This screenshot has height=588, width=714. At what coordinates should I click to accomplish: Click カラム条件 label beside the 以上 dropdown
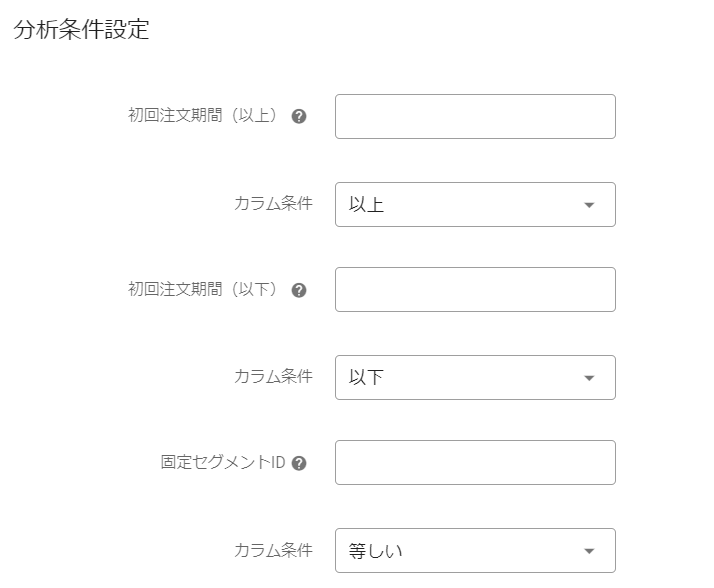coord(273,204)
